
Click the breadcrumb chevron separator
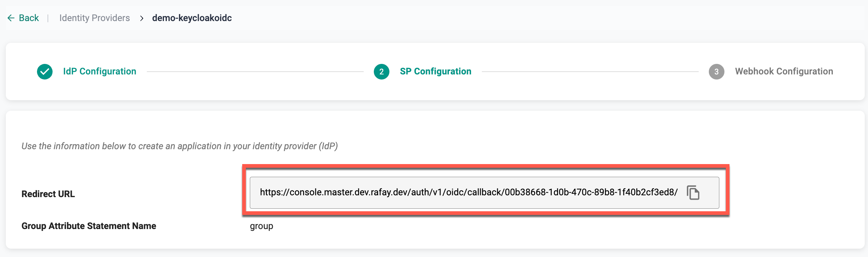(141, 18)
